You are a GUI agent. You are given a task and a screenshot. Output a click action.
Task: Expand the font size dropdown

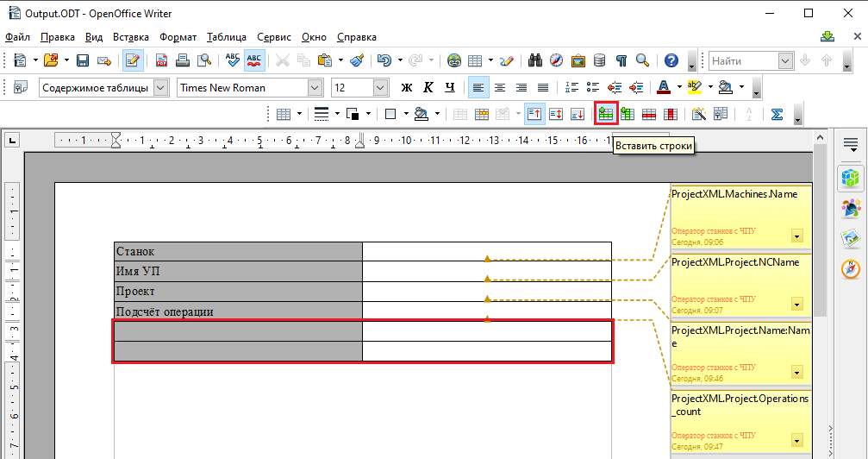380,87
